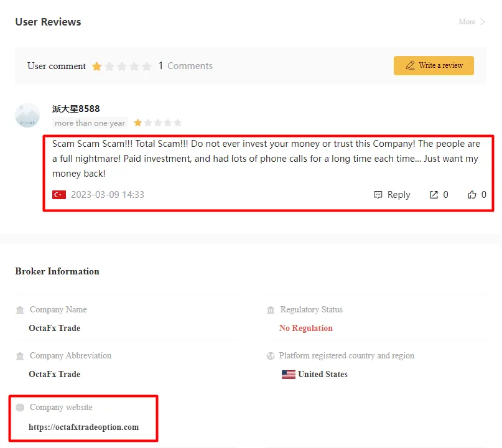Image resolution: width=502 pixels, height=448 pixels.
Task: Open the profile of 派大星8588
Action: 76,109
